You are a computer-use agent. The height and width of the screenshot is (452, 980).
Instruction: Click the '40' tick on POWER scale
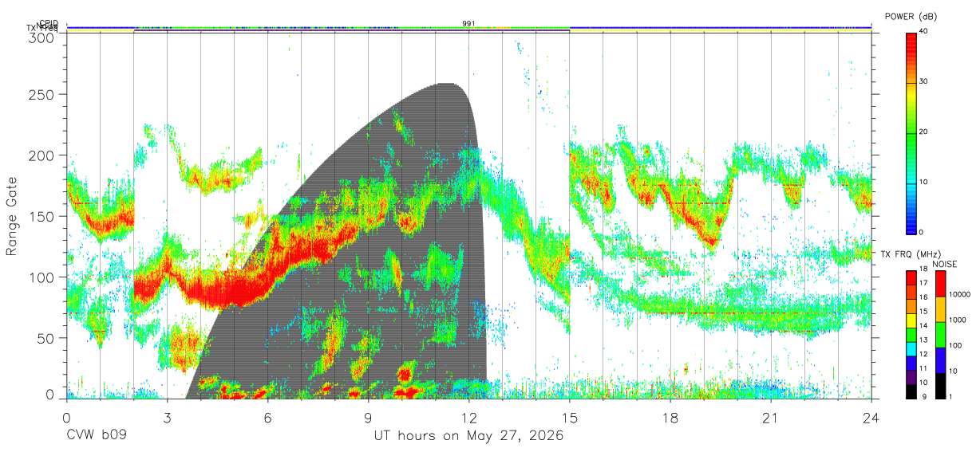coord(924,31)
